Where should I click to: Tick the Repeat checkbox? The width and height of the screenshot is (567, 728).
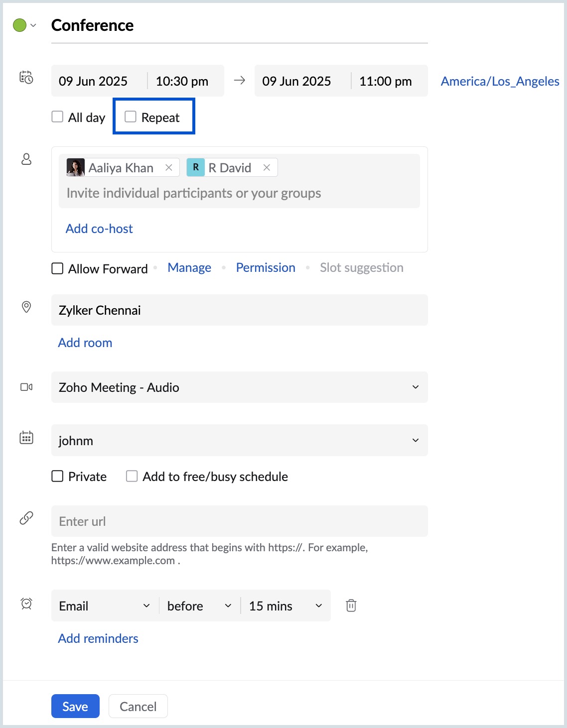(x=131, y=117)
